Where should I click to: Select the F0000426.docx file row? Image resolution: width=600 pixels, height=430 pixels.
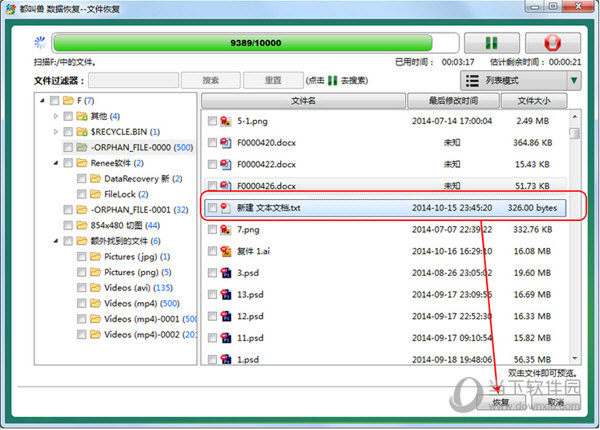coord(385,184)
